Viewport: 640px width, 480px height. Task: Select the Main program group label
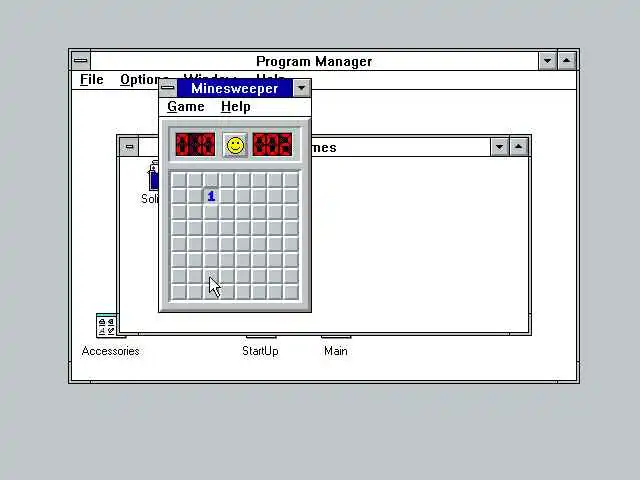click(x=336, y=351)
